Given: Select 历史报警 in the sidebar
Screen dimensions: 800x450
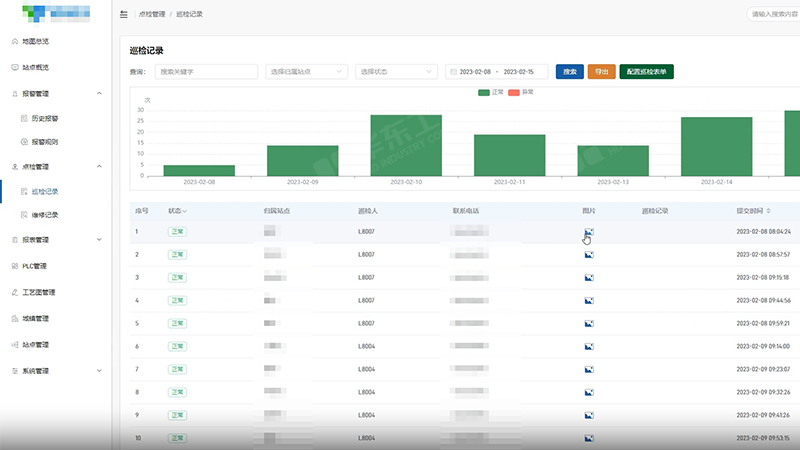Looking at the screenshot, I should tap(45, 118).
